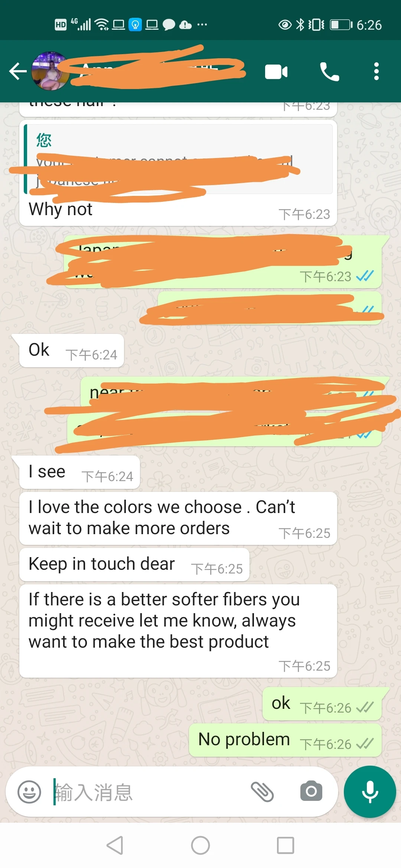401x868 pixels.
Task: Tap the back arrow in the chat header
Action: 18,71
